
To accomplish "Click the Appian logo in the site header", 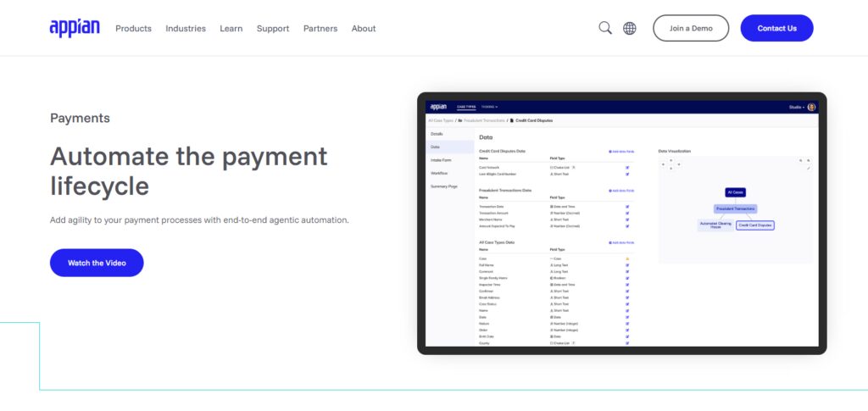I will (x=75, y=28).
